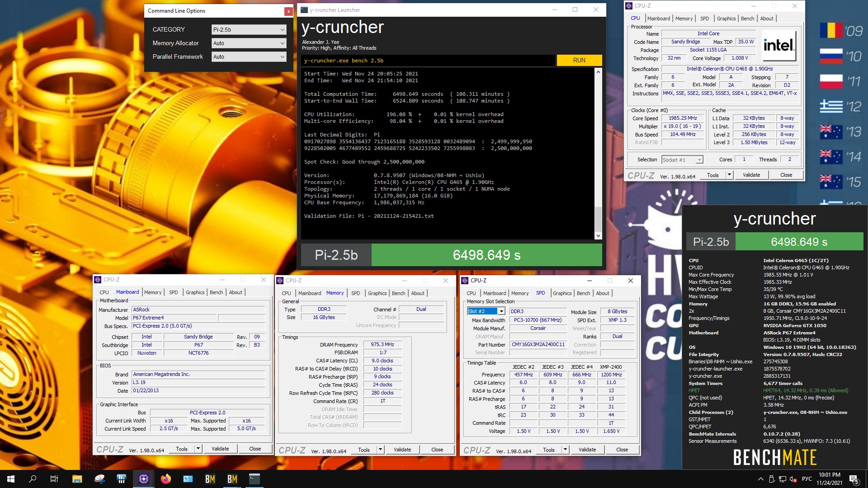Open Task View from the taskbar
This screenshot has height=488, width=868.
click(54, 479)
